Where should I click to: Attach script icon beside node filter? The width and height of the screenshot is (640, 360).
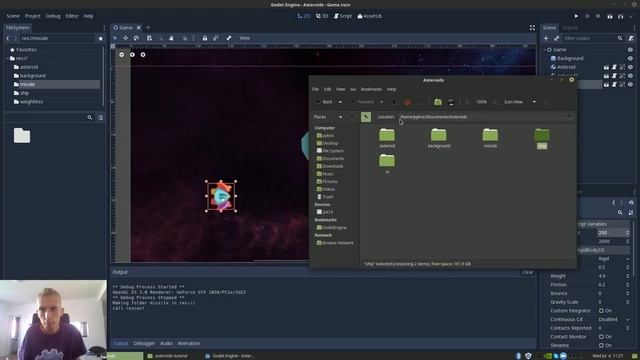point(631,38)
